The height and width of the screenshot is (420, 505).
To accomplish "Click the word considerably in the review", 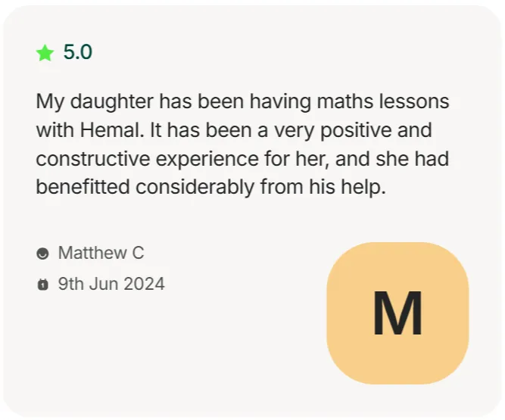I will pos(195,188).
